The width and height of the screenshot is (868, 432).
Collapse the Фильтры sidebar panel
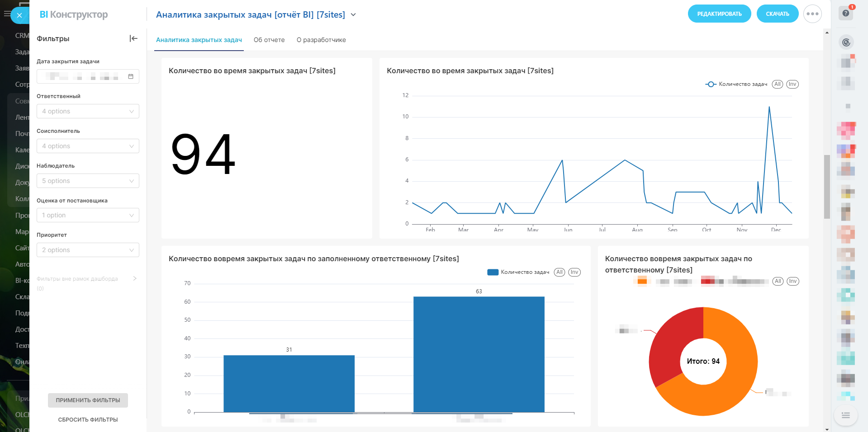point(133,38)
